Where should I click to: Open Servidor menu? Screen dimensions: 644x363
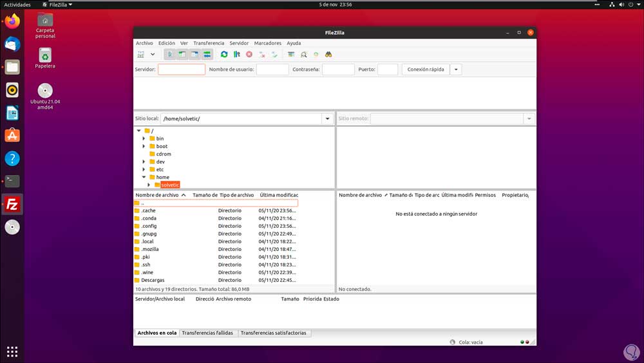click(x=239, y=43)
